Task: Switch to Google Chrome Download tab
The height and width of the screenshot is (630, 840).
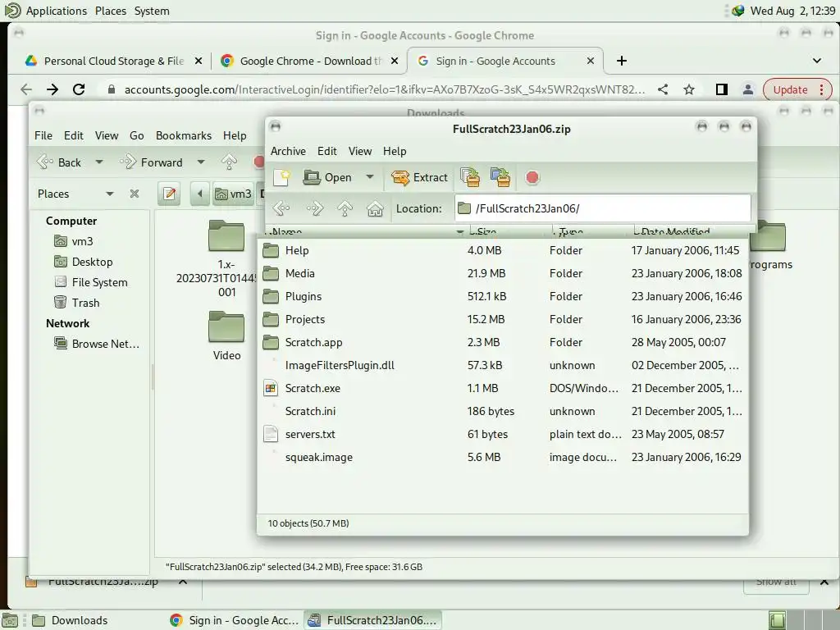Action: pos(302,61)
